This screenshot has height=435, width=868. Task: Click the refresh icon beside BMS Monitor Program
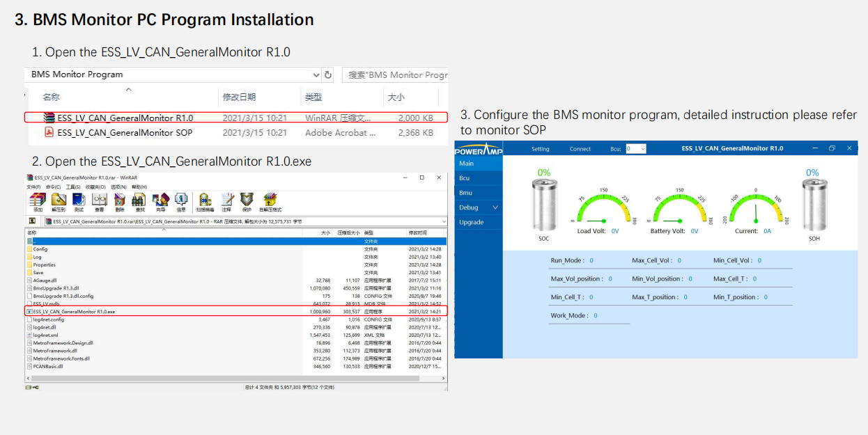pyautogui.click(x=327, y=74)
